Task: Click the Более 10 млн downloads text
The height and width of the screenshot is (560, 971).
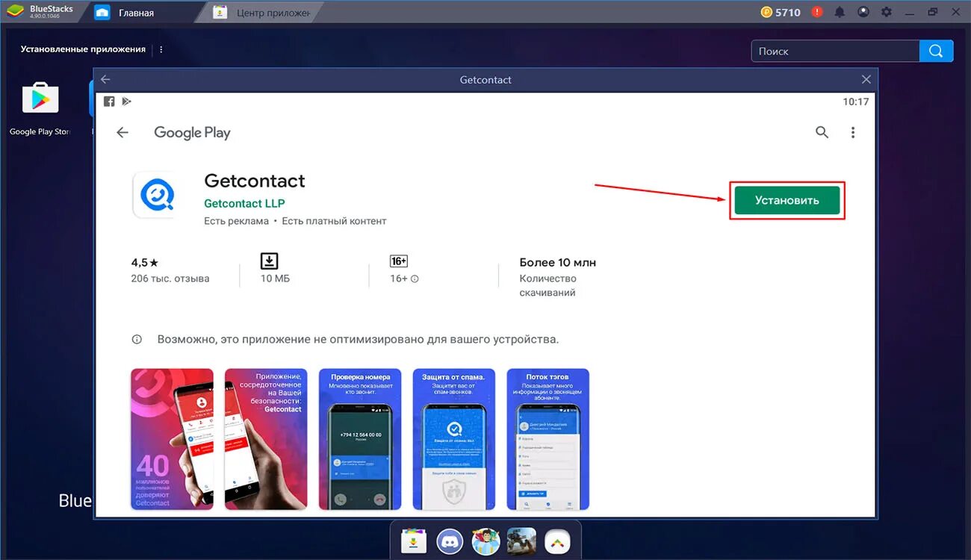Action: click(x=558, y=262)
